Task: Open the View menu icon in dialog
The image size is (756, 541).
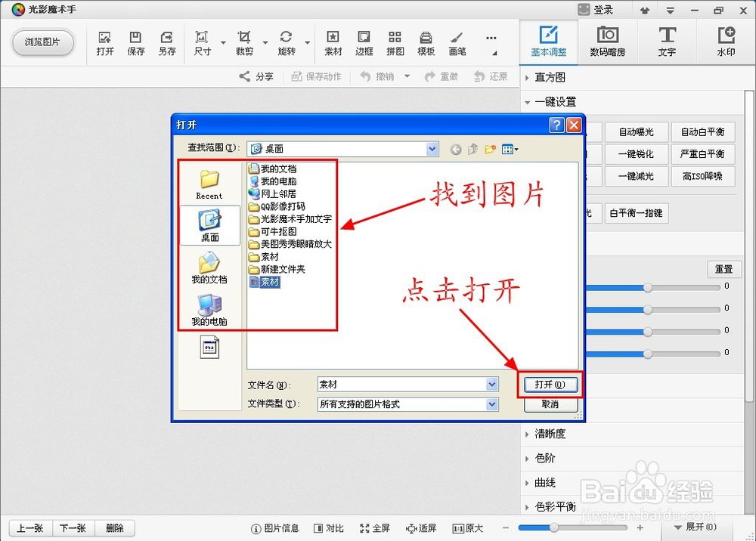Action: tap(510, 150)
